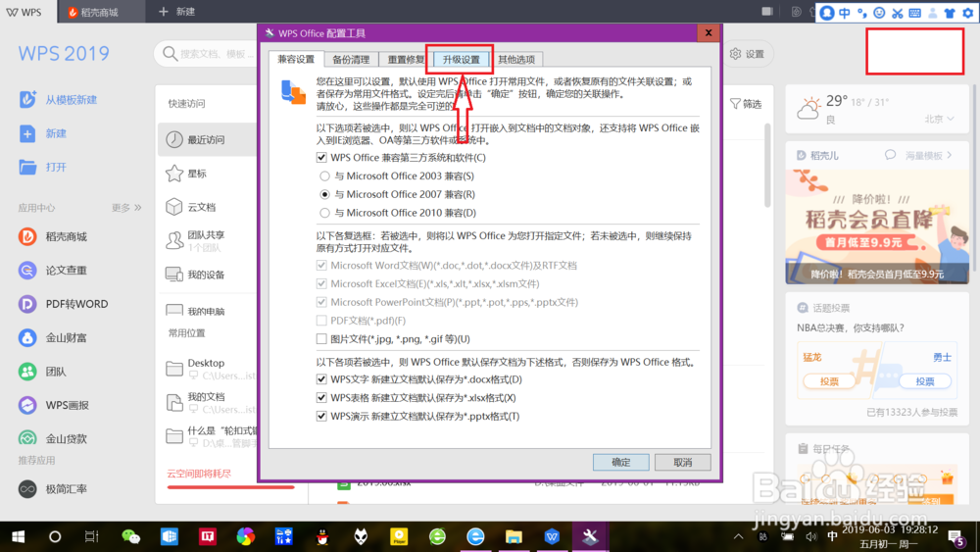
Task: Click the file list vertical scrollbar
Action: point(767,165)
